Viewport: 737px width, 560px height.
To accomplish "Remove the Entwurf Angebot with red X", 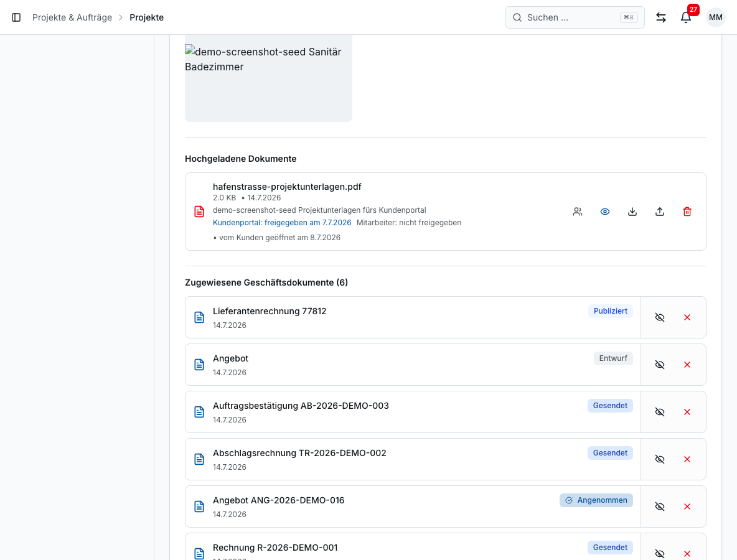I will (687, 365).
